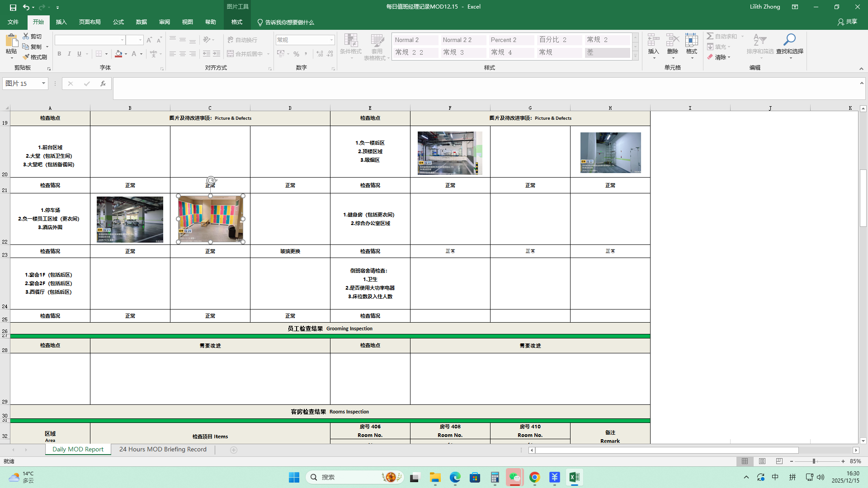
Task: Open WeChat from the taskbar
Action: (514, 477)
